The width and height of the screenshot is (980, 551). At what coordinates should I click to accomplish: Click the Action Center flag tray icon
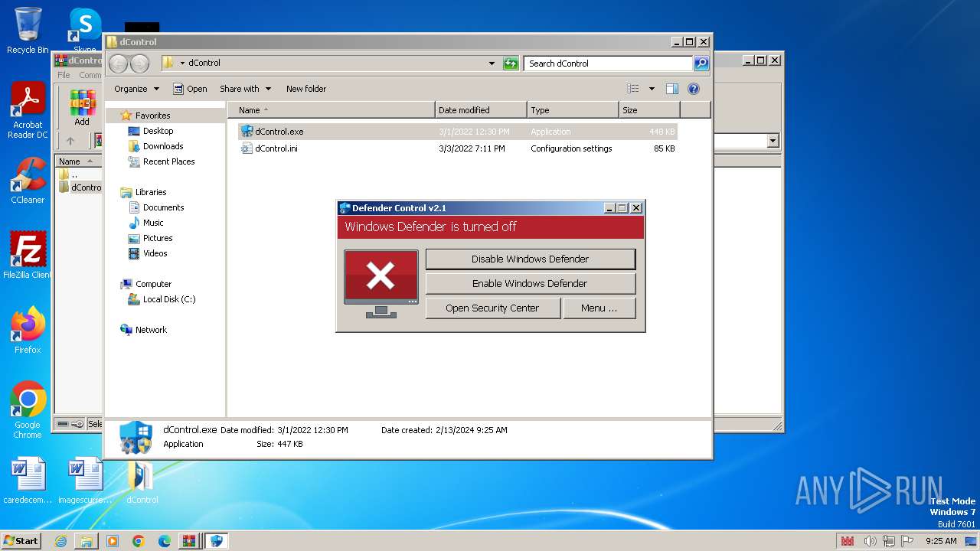click(x=906, y=541)
